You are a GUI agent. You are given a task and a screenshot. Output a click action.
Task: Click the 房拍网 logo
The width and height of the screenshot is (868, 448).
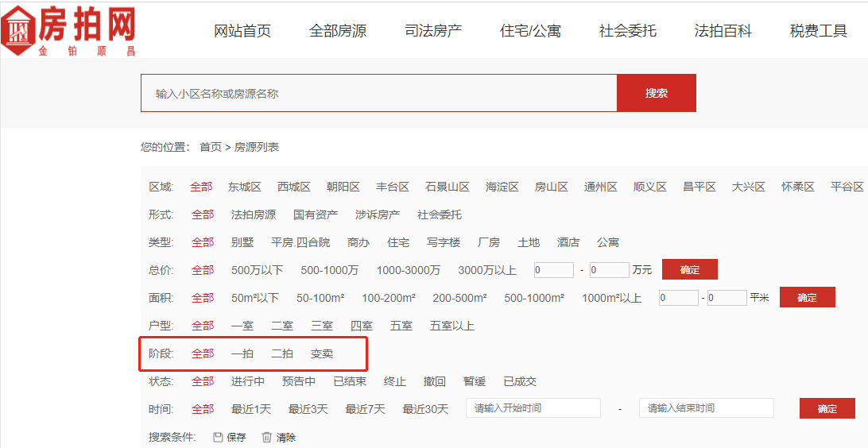[x=68, y=30]
